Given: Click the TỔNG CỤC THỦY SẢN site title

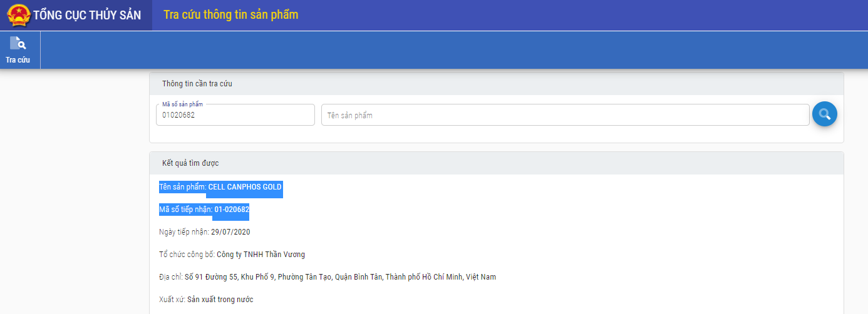Looking at the screenshot, I should (x=87, y=15).
